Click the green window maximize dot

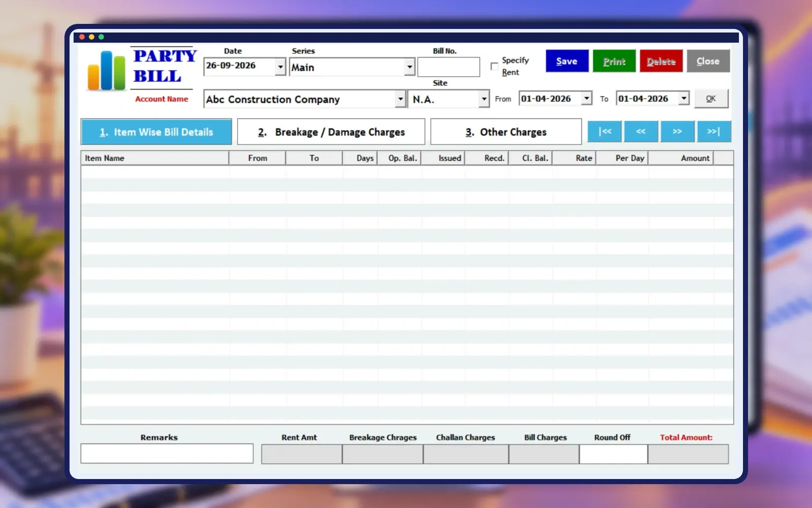click(101, 37)
